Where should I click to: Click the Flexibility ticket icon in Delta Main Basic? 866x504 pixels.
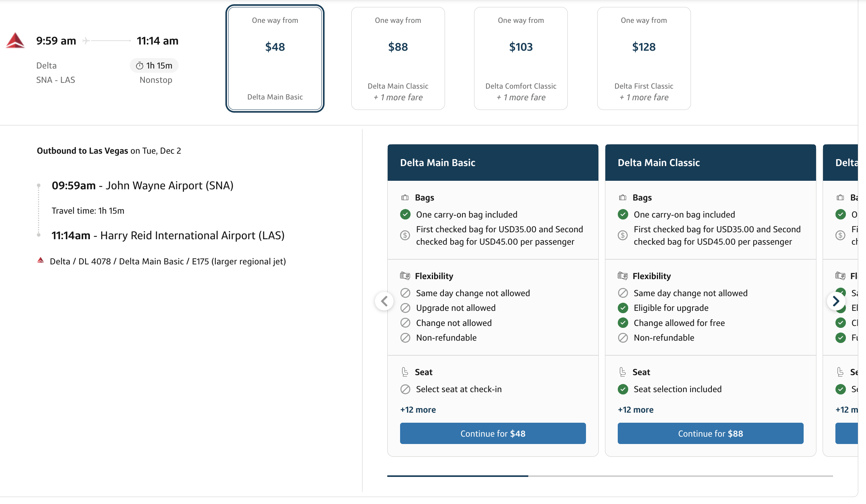point(405,276)
